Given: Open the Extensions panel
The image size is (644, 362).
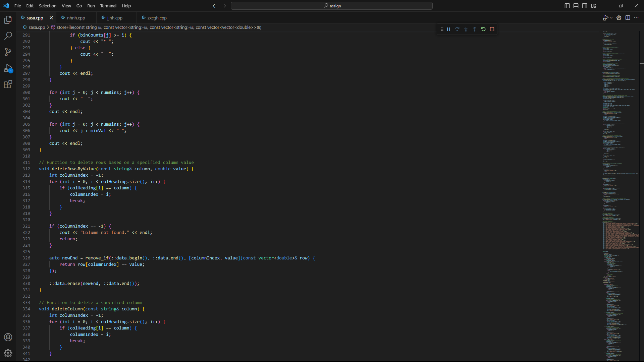Looking at the screenshot, I should click(8, 84).
